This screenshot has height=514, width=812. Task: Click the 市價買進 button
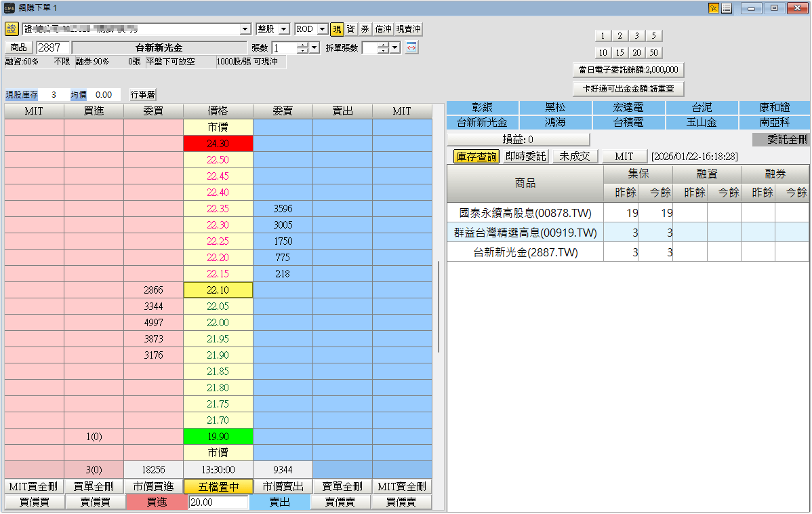click(x=153, y=487)
